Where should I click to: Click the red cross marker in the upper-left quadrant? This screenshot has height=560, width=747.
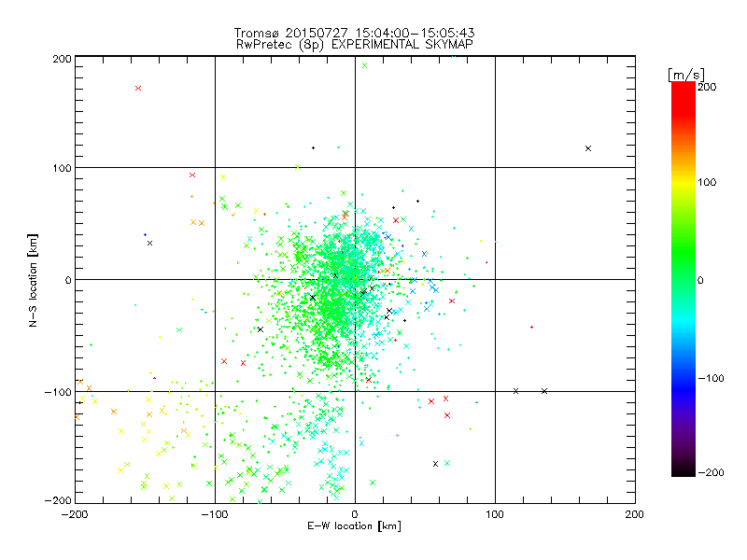(138, 88)
